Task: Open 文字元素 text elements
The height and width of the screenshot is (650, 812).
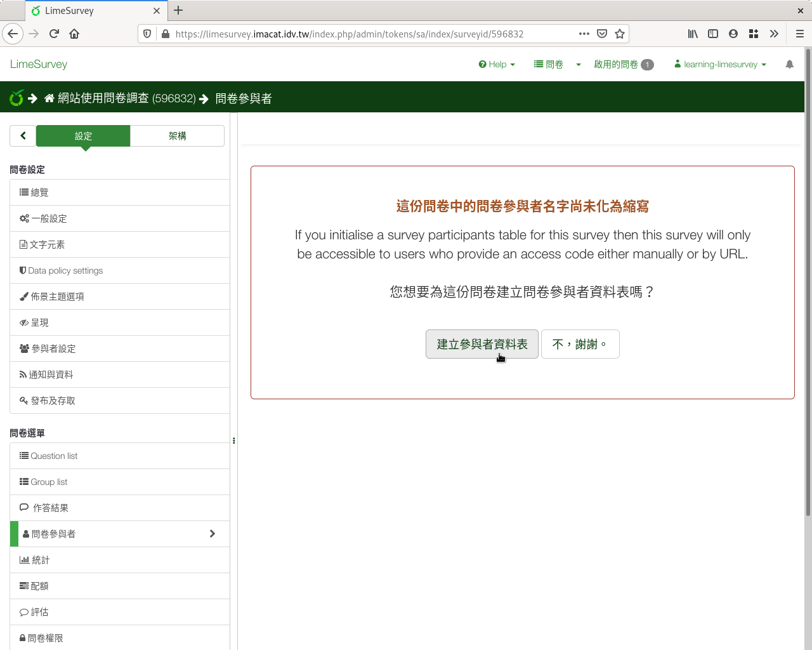Action: pyautogui.click(x=120, y=244)
